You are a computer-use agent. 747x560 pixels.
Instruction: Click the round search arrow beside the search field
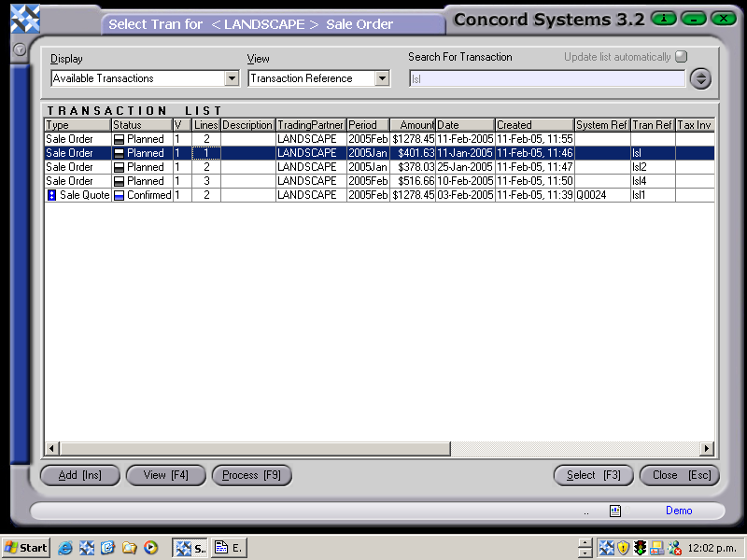click(700, 78)
